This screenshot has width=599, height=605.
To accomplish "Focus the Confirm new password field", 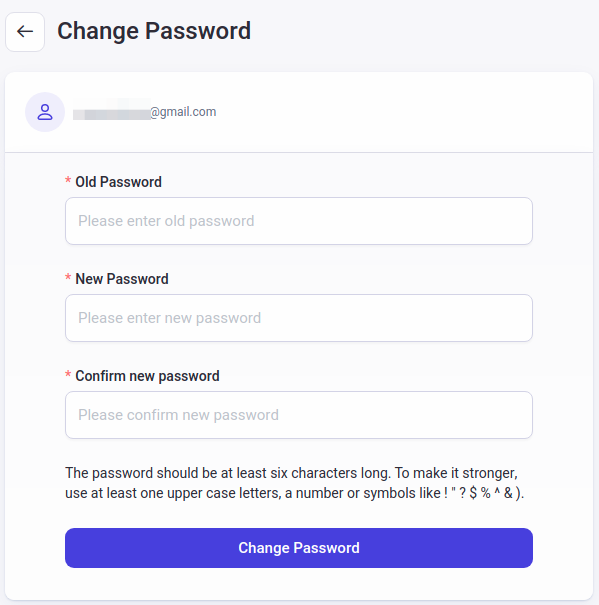I will 299,415.
